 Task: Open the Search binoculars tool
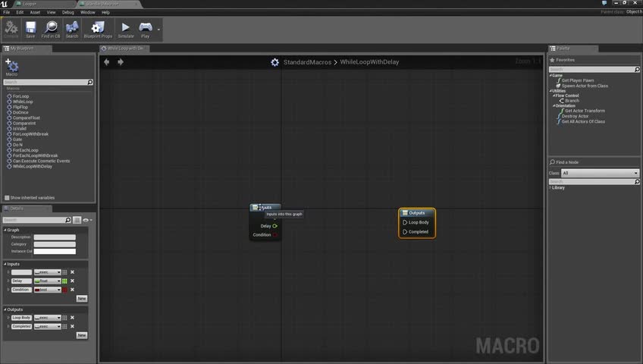click(x=72, y=27)
